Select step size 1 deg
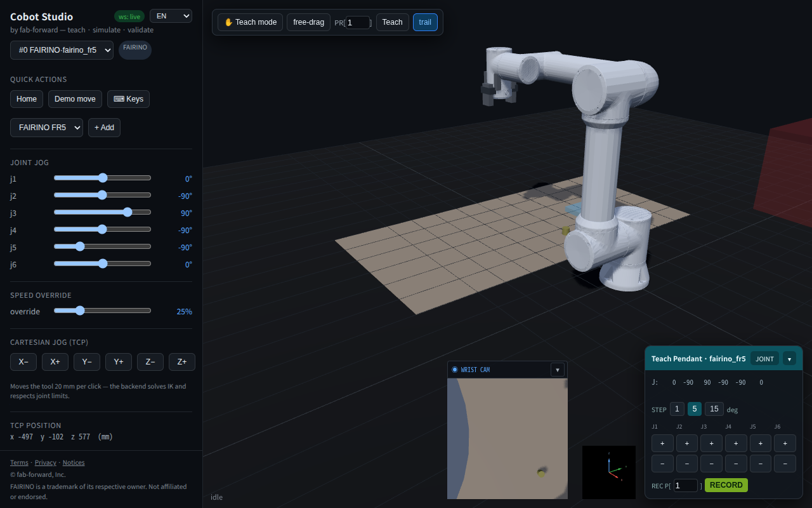This screenshot has width=812, height=508. coord(678,409)
